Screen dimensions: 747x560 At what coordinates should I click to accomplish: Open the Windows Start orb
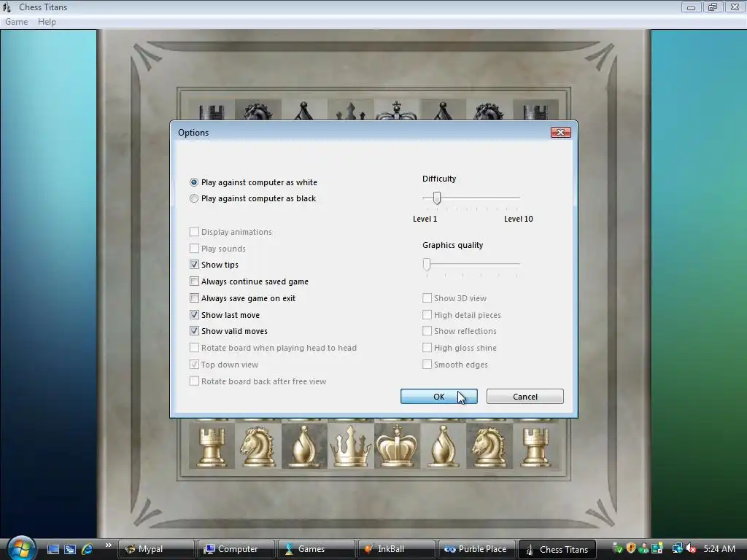[x=21, y=548]
